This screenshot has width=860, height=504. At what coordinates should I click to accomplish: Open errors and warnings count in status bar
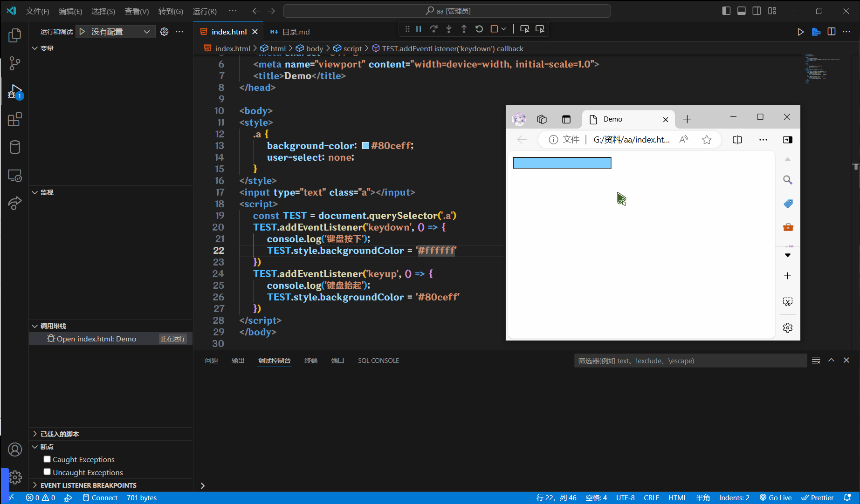41,497
